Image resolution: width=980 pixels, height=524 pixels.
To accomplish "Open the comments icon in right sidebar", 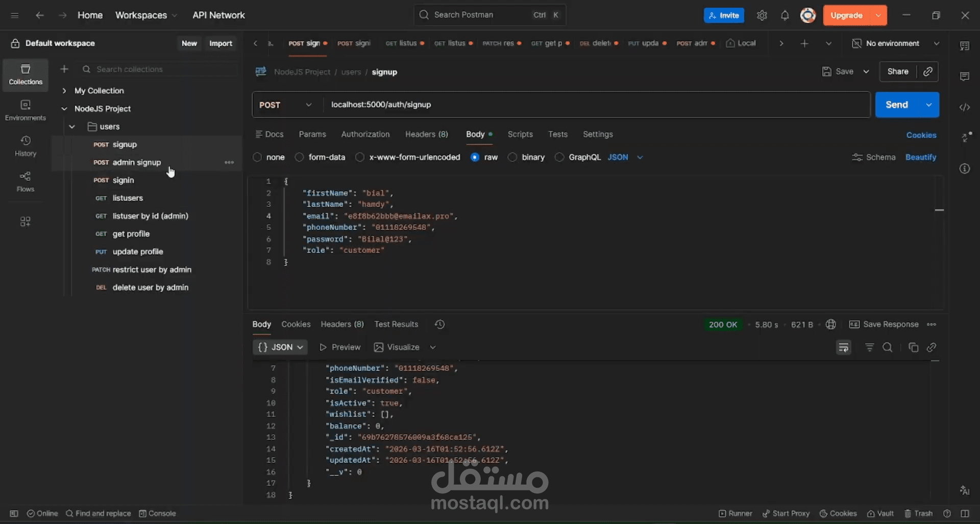I will click(965, 77).
